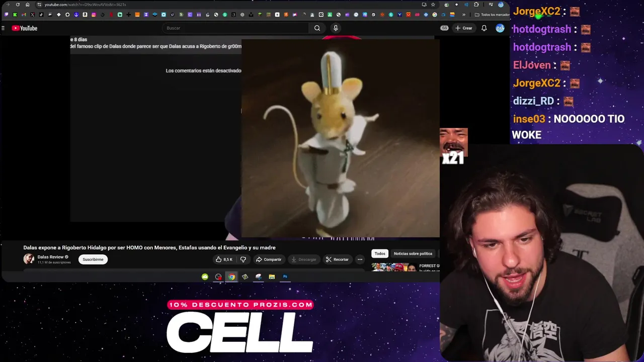Click the browser address bar URL

[86, 5]
